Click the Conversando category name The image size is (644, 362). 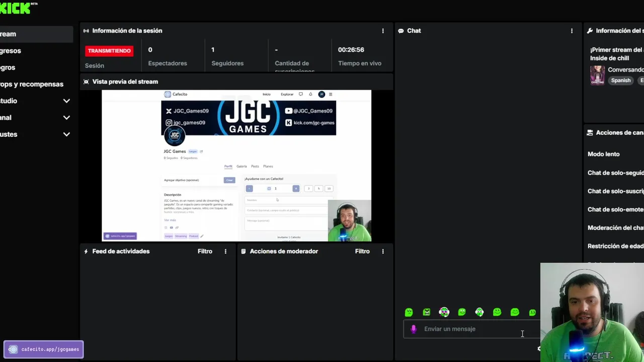pyautogui.click(x=626, y=70)
